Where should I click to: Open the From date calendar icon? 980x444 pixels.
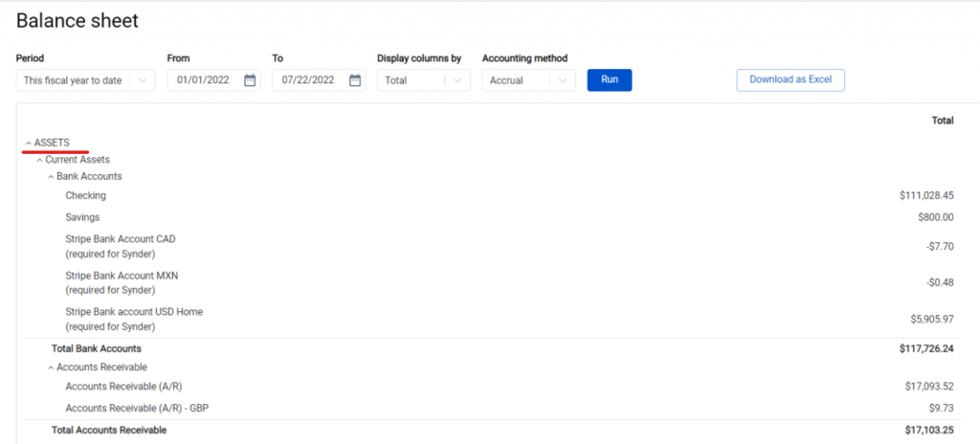[250, 80]
